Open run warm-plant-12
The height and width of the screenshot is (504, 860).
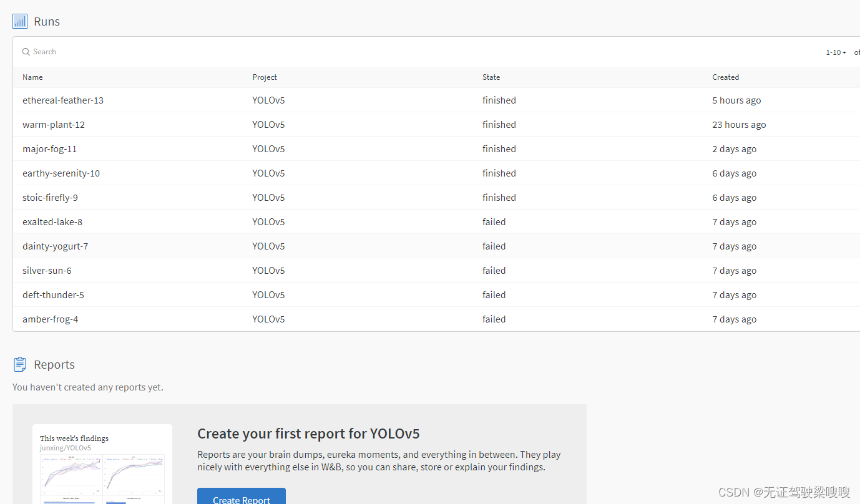pos(54,125)
